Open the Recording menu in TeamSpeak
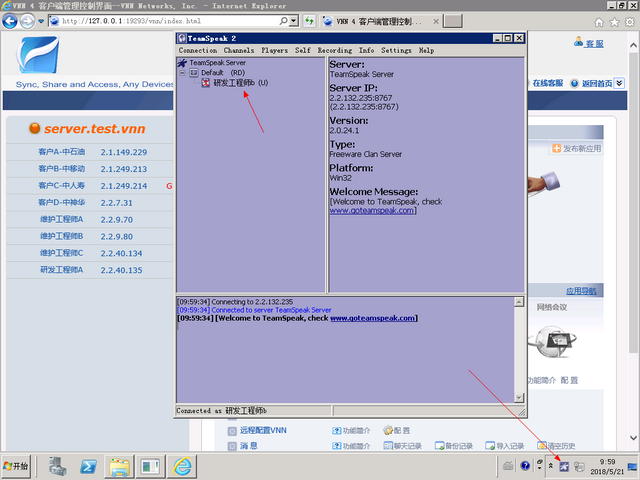This screenshot has width=640, height=480. [335, 50]
